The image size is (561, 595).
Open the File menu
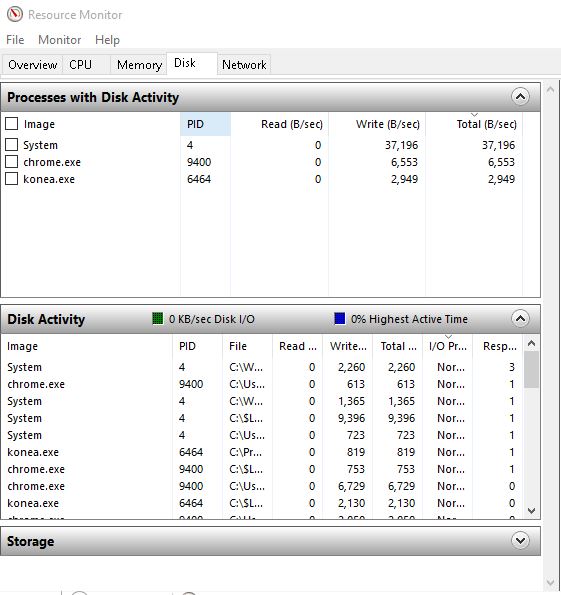(15, 40)
